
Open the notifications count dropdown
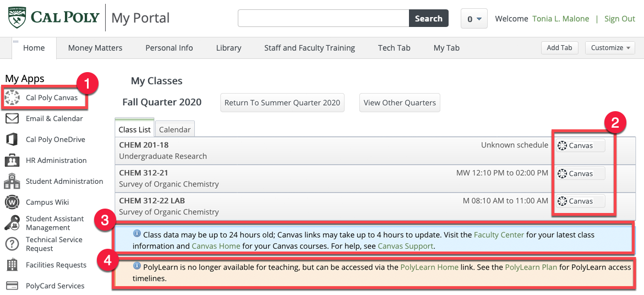pyautogui.click(x=474, y=19)
